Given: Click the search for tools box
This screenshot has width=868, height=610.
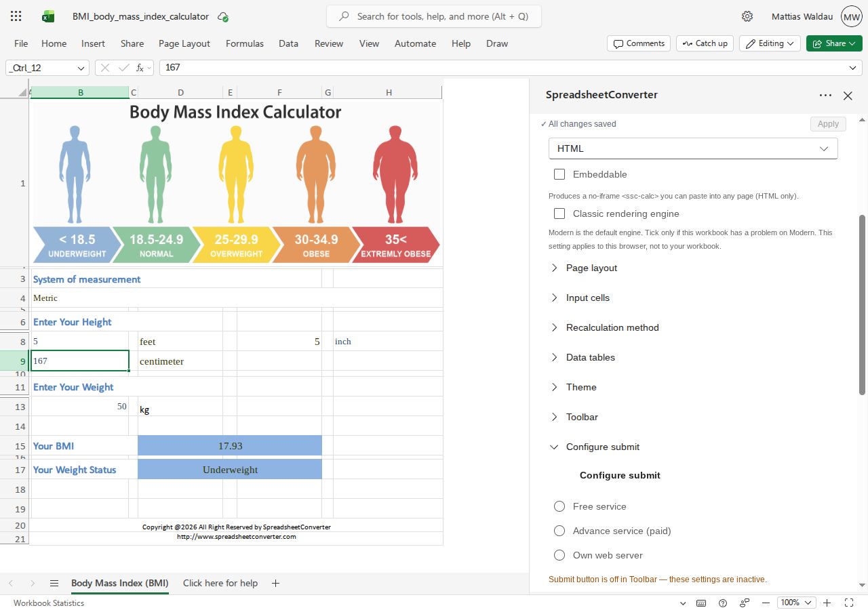Looking at the screenshot, I should click(x=434, y=16).
